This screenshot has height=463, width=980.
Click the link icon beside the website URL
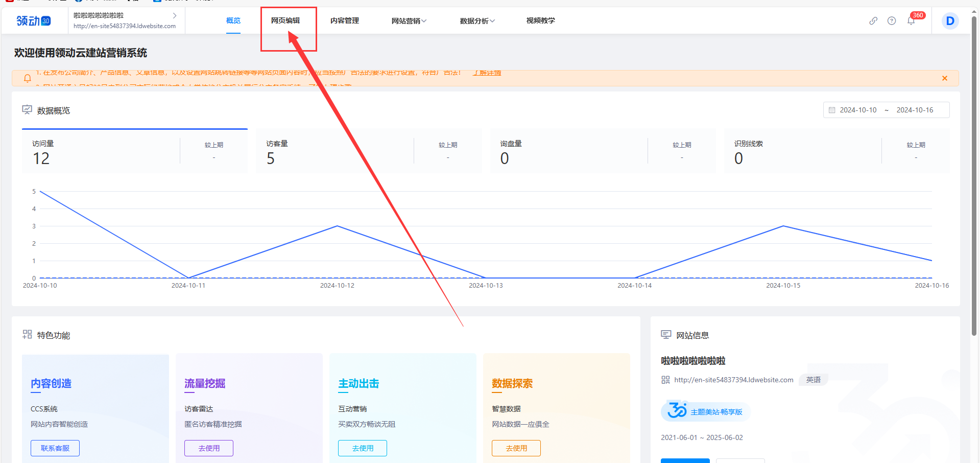[x=665, y=380]
